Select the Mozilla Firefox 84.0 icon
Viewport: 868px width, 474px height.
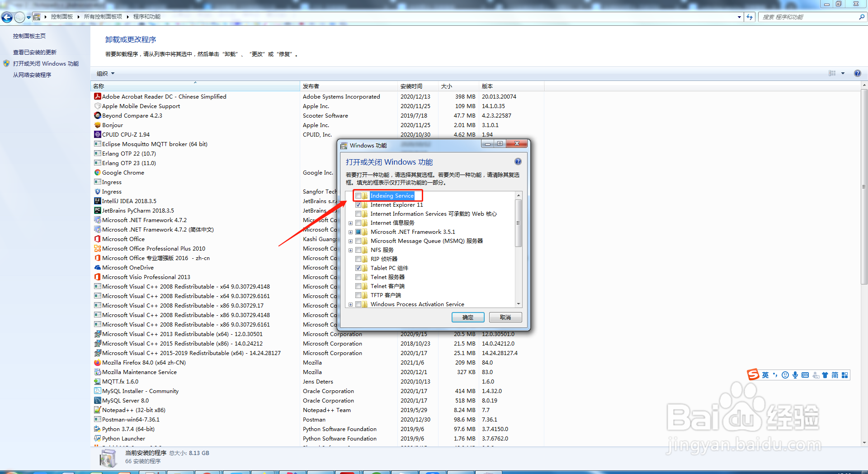coord(97,362)
